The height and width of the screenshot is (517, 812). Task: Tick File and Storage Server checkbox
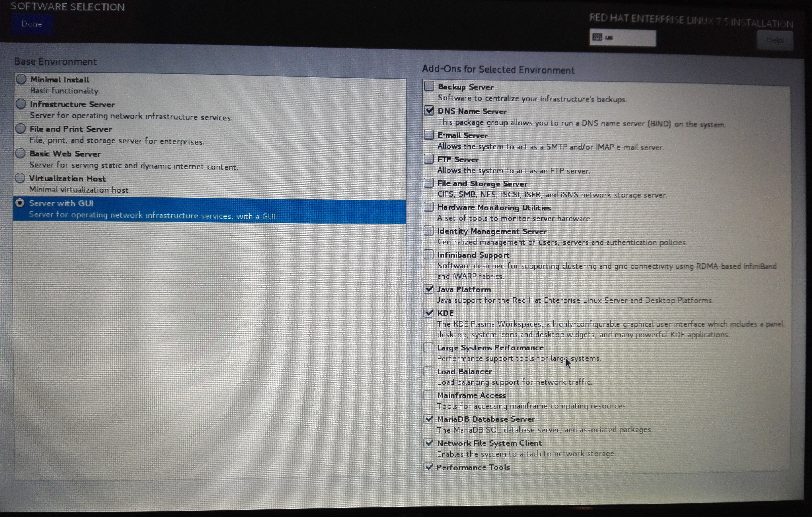(429, 183)
